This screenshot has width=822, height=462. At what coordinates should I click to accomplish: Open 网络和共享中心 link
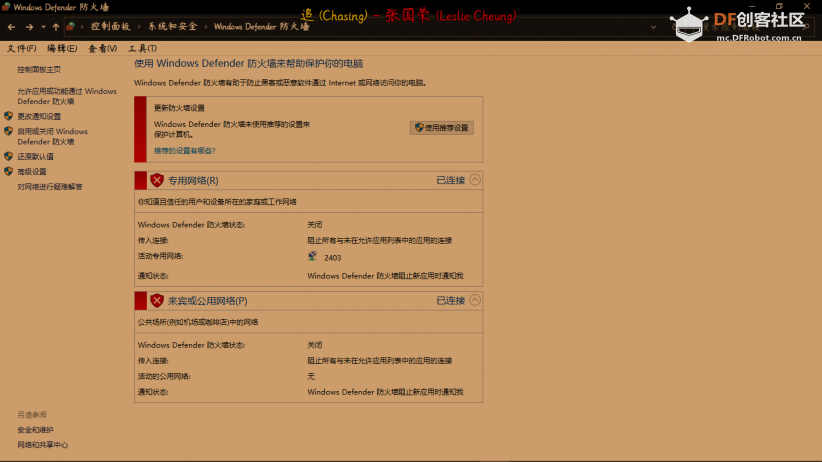pos(42,445)
